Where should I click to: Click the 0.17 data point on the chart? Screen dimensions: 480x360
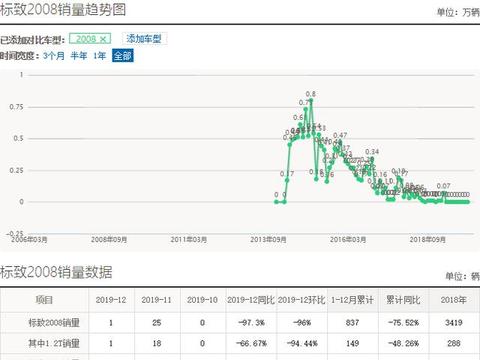(x=287, y=180)
